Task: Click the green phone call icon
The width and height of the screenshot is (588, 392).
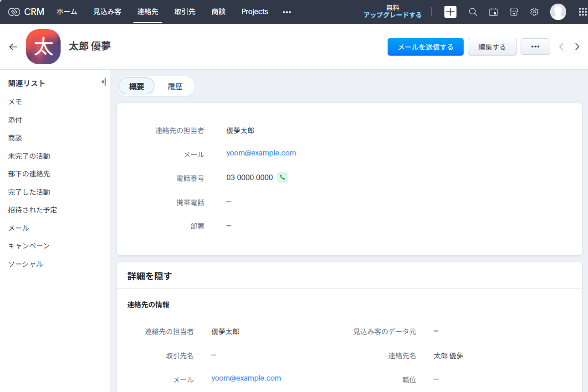Action: click(282, 177)
